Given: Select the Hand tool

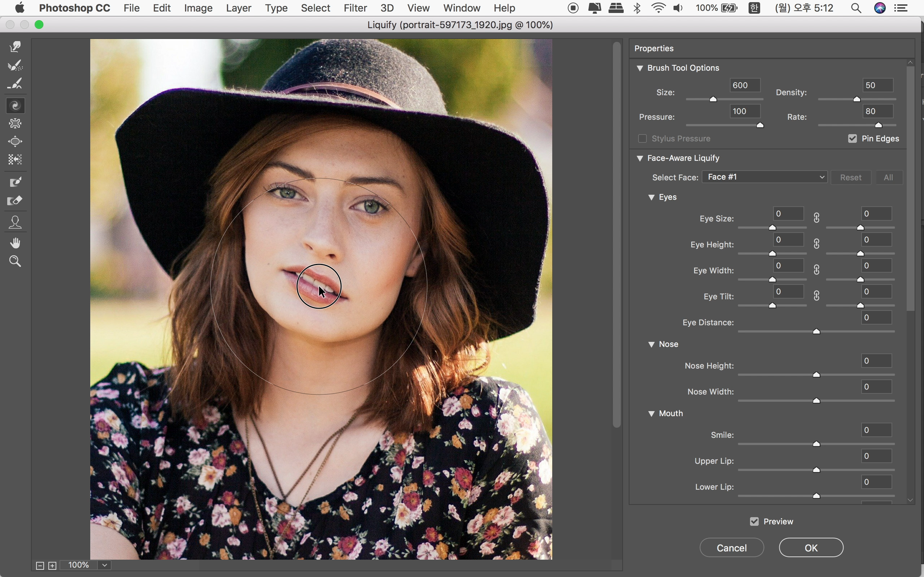Looking at the screenshot, I should [x=15, y=243].
